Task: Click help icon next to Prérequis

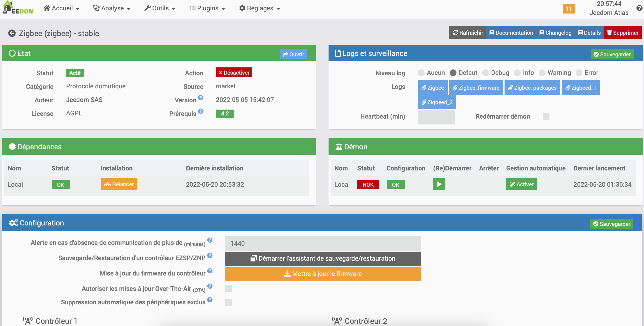Action: 201,111
